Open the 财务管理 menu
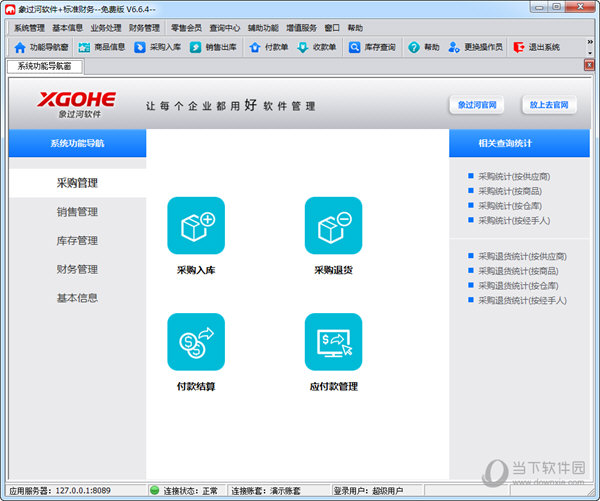 [144, 28]
